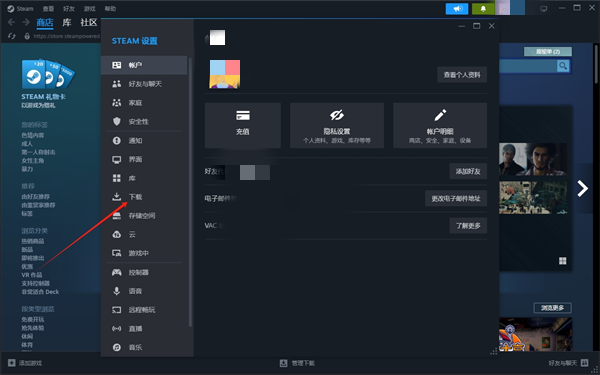
Task: Open the 语音 microphone settings icon
Action: click(x=116, y=291)
